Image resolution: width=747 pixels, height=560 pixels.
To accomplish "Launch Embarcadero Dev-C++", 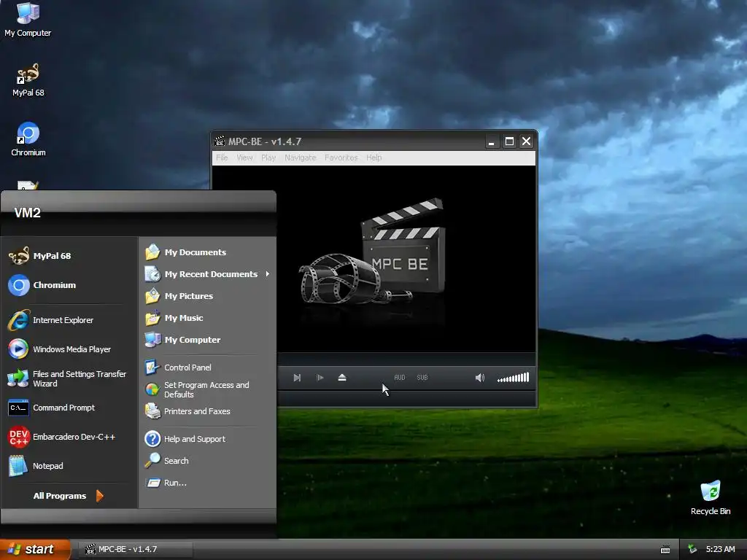I will click(x=69, y=437).
